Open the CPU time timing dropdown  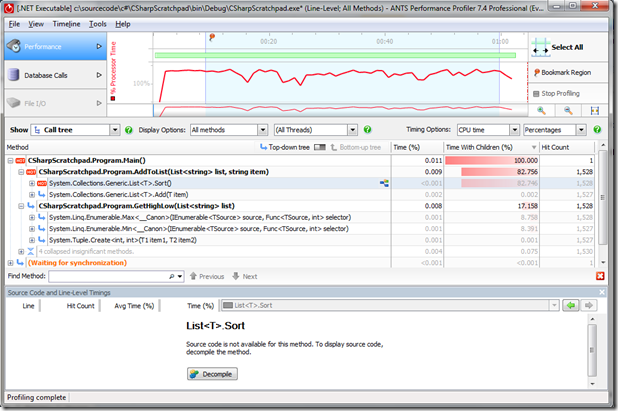point(514,130)
